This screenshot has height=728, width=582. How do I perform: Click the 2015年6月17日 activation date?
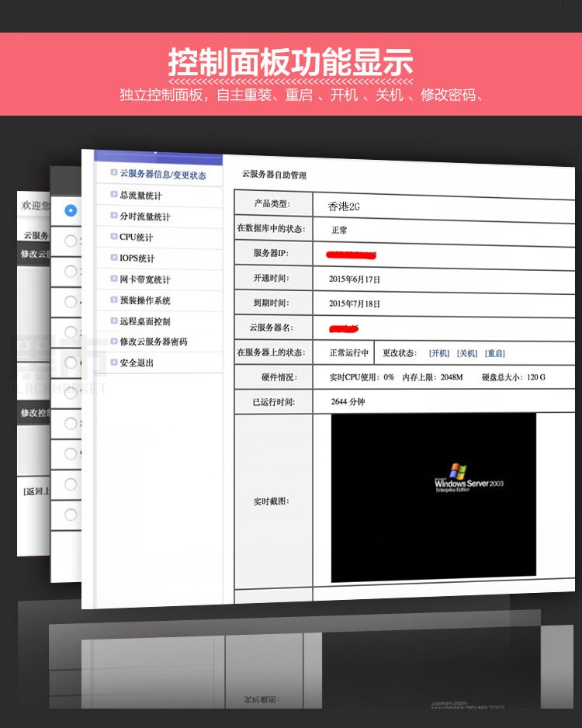coord(355,279)
